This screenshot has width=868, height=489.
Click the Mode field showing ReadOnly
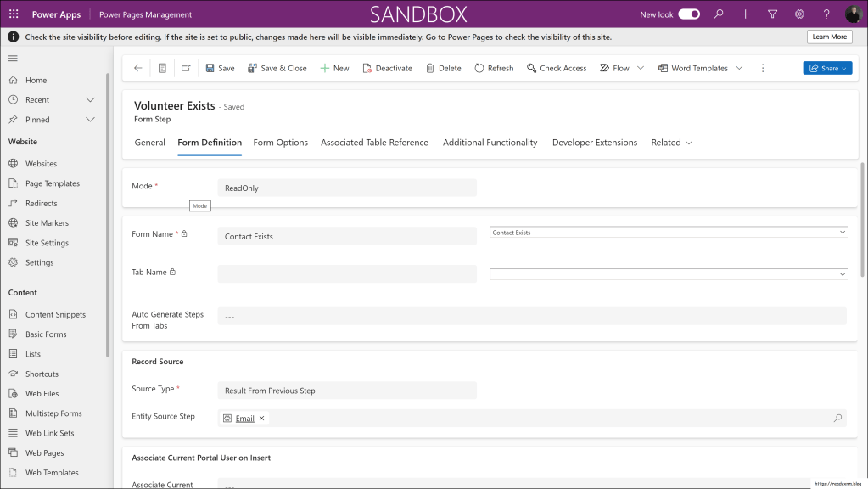347,188
